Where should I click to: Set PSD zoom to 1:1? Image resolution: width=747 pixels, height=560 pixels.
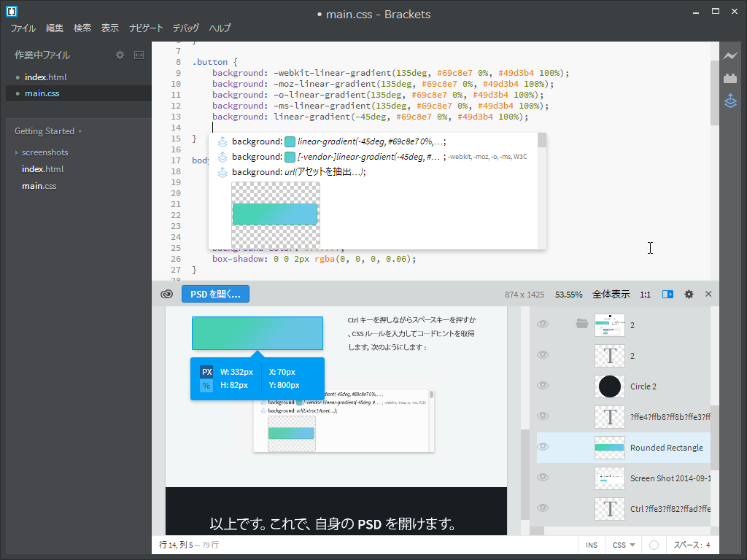645,294
